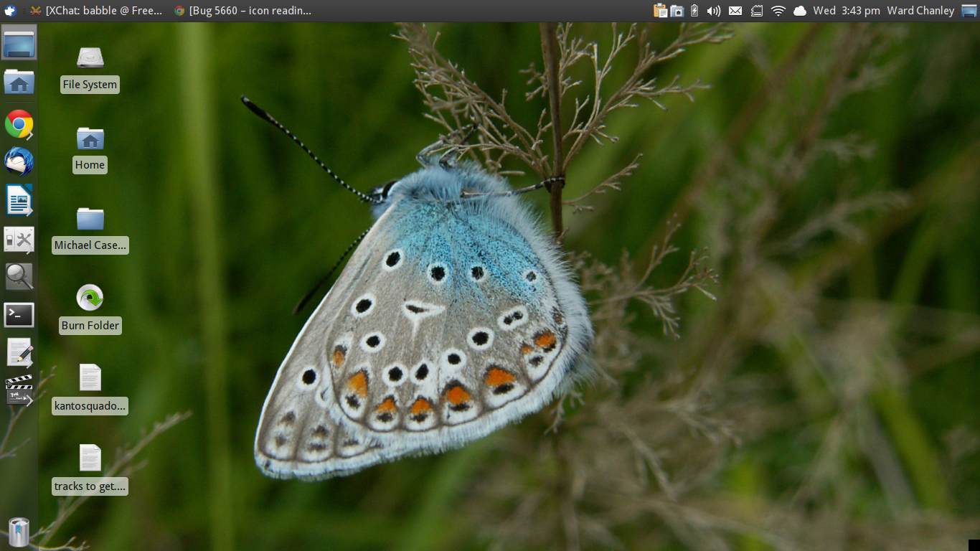Image resolution: width=980 pixels, height=551 pixels.
Task: Open LibreOffice Writer launcher in dock
Action: pyautogui.click(x=19, y=199)
